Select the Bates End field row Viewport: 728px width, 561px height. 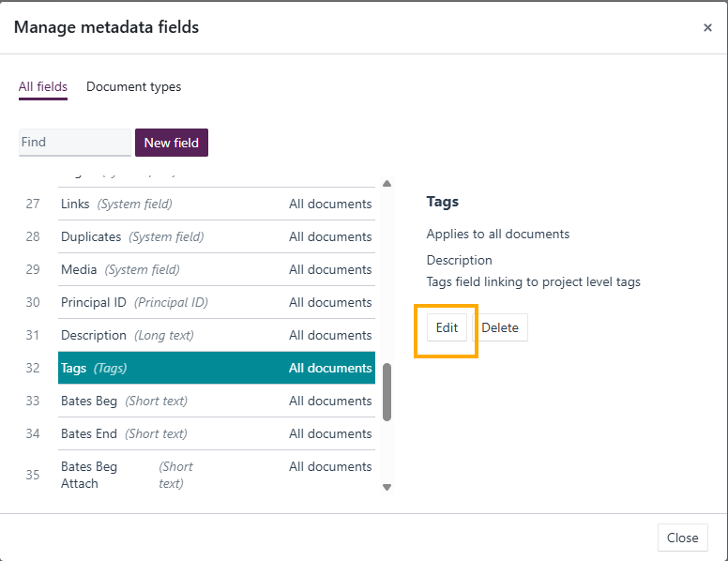pos(217,433)
